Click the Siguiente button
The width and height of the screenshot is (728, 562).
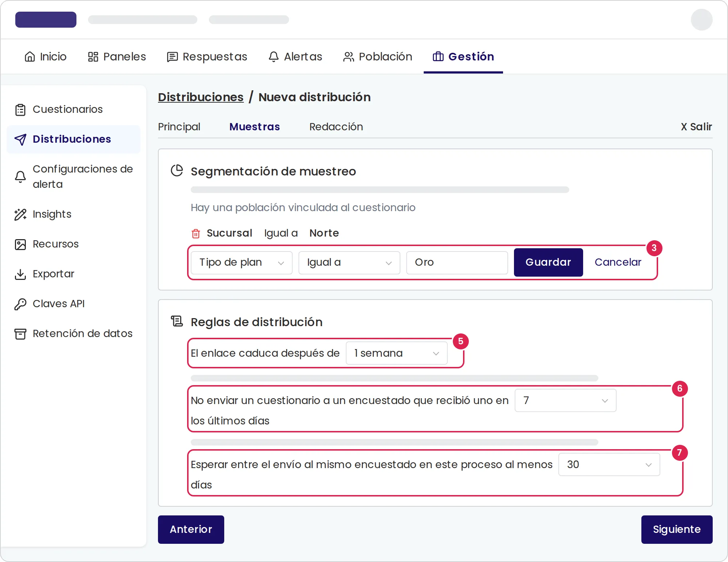(677, 530)
